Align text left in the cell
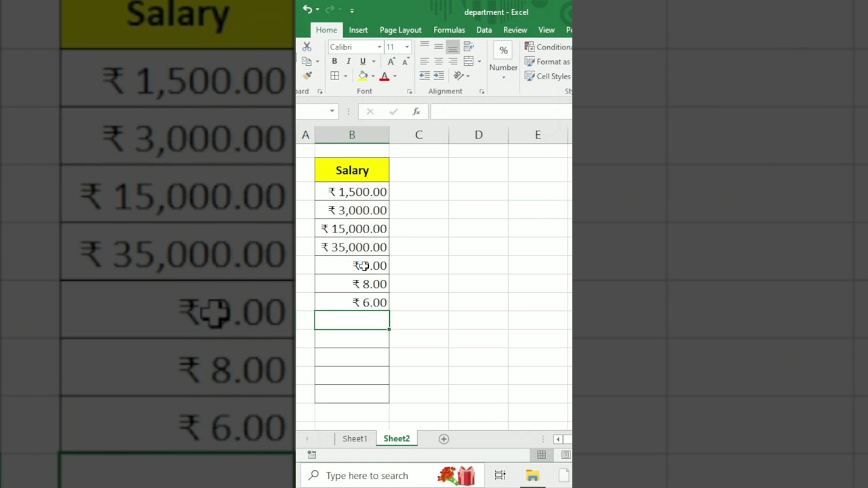868x488 pixels. click(x=425, y=61)
